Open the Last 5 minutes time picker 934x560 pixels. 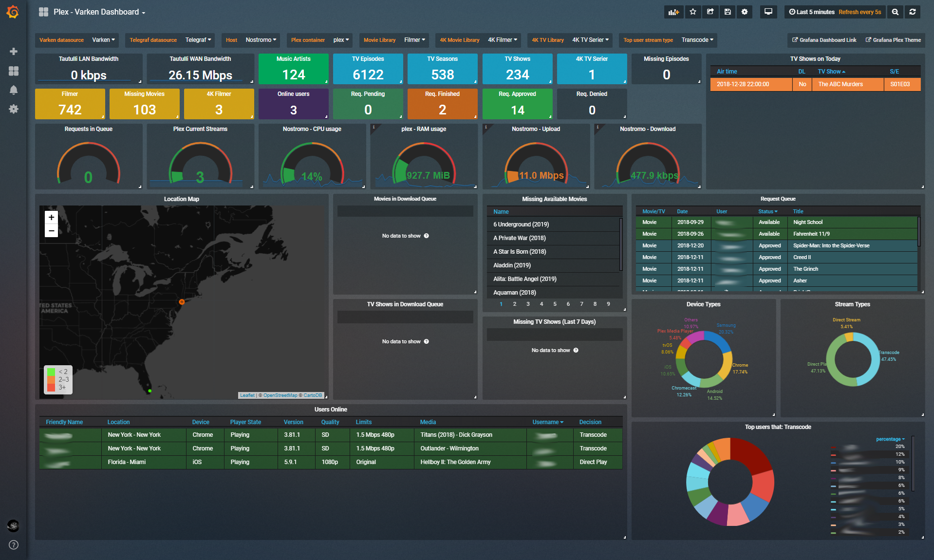point(835,12)
